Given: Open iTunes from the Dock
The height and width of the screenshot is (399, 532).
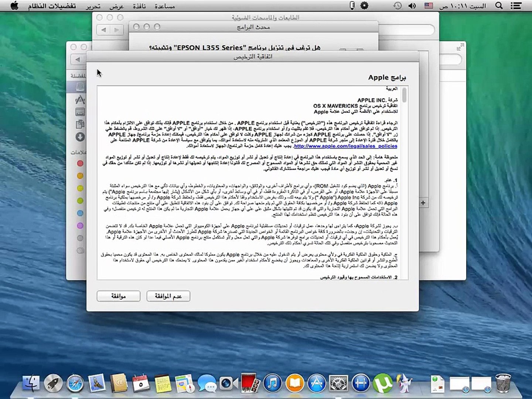Looking at the screenshot, I should coord(272,383).
